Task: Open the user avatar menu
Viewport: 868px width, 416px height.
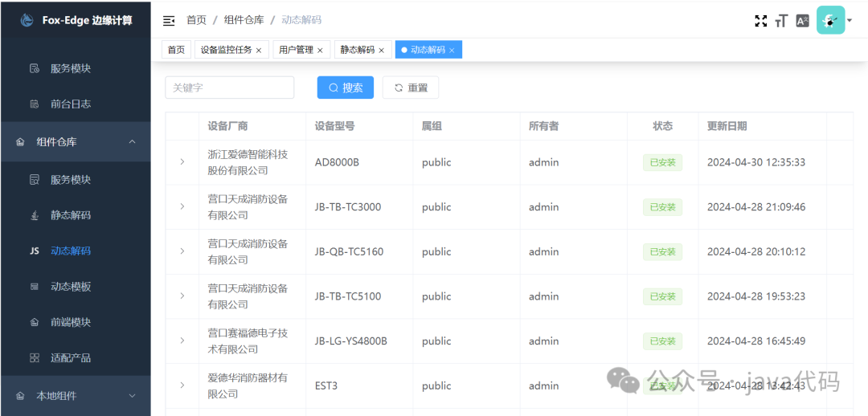Action: 830,20
